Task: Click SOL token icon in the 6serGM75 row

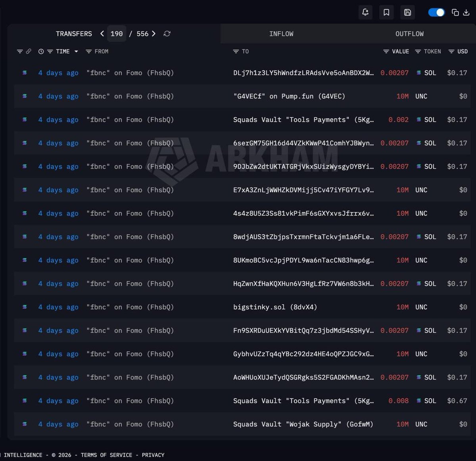Action: [x=418, y=143]
